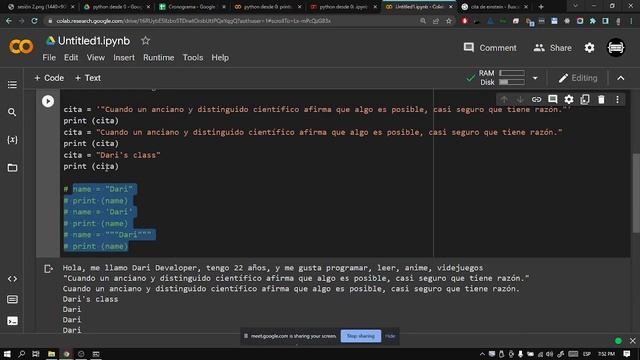
Task: Open the browser tab search dropdown
Action: 575,6
